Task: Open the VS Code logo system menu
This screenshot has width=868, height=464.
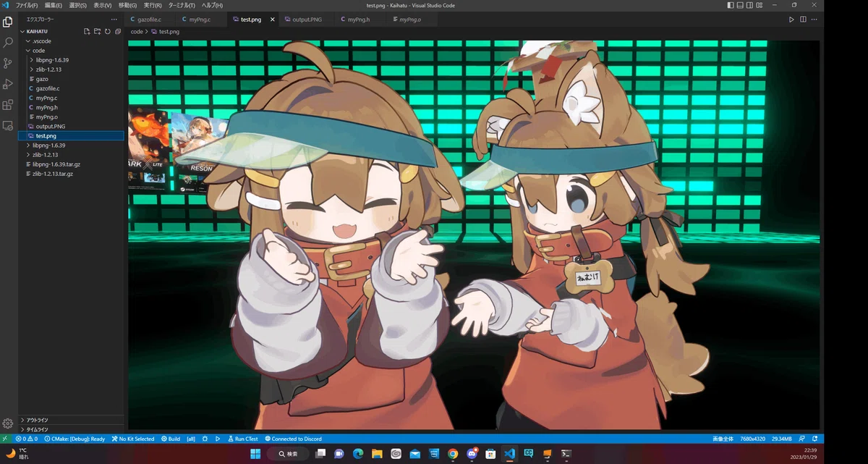Action: [x=5, y=5]
